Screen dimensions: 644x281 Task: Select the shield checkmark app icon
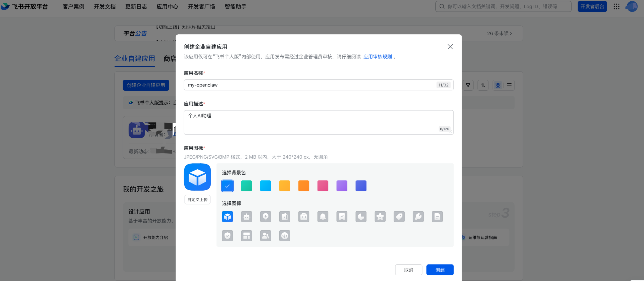(x=227, y=236)
